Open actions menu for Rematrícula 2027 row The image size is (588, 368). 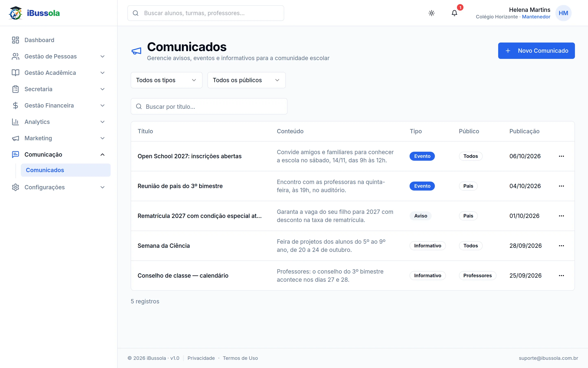561,216
